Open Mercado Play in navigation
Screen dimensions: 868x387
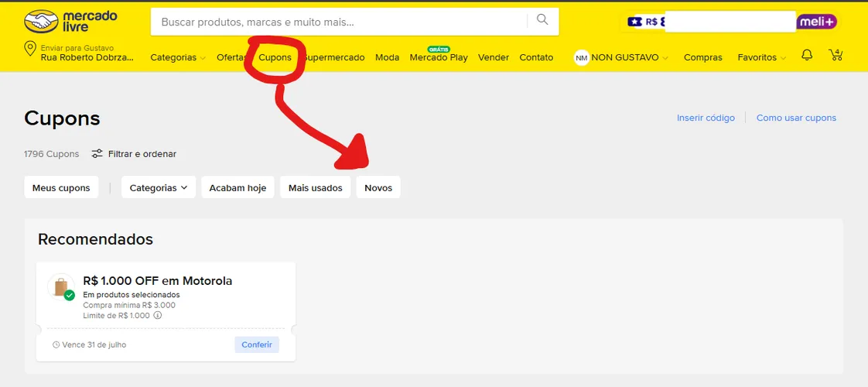click(x=439, y=57)
